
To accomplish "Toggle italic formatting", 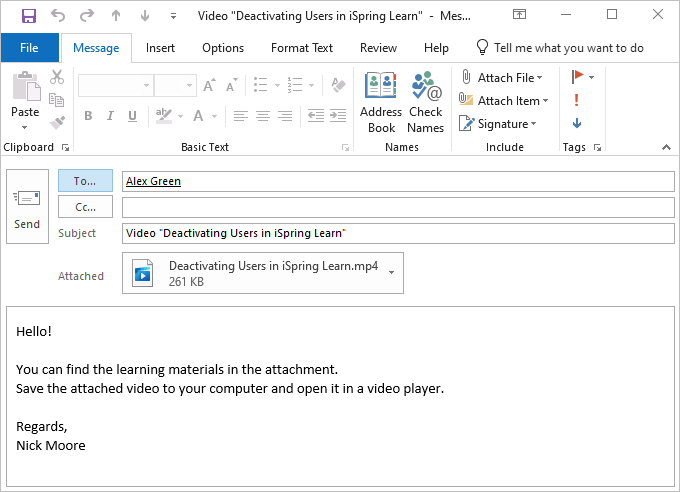I will click(110, 116).
